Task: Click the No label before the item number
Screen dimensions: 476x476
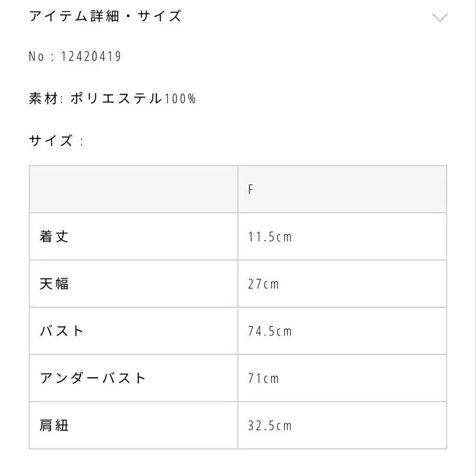Action: (36, 57)
